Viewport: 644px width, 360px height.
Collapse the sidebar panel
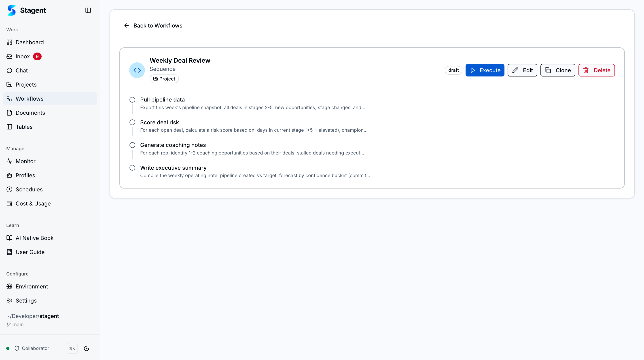(x=88, y=10)
